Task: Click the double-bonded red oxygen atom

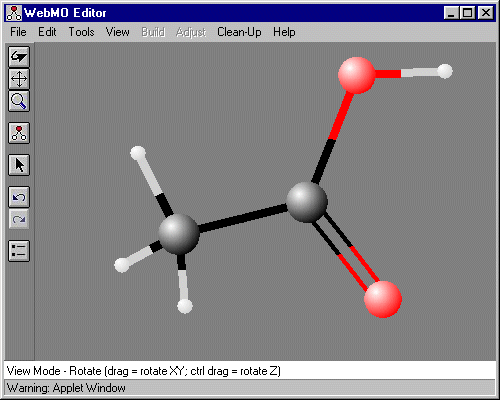Action: click(383, 299)
